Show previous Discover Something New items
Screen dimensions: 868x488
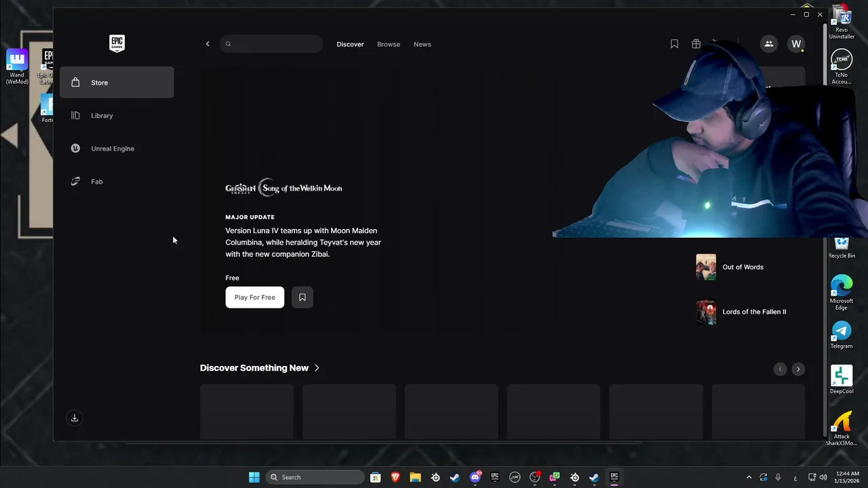tap(780, 369)
